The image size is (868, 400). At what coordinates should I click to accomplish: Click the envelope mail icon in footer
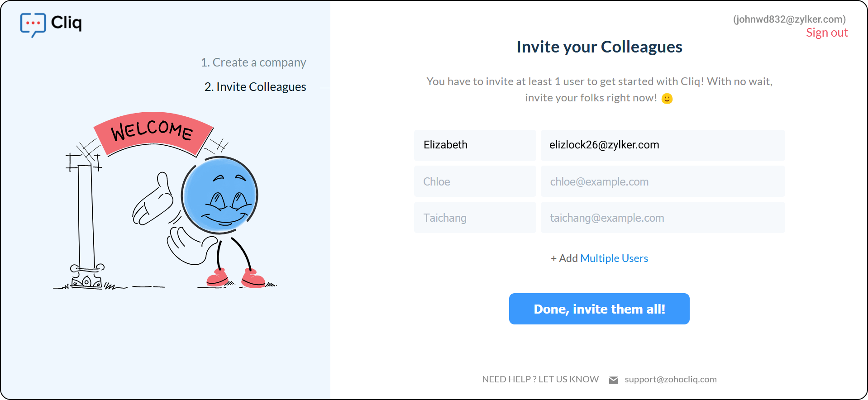coord(613,380)
